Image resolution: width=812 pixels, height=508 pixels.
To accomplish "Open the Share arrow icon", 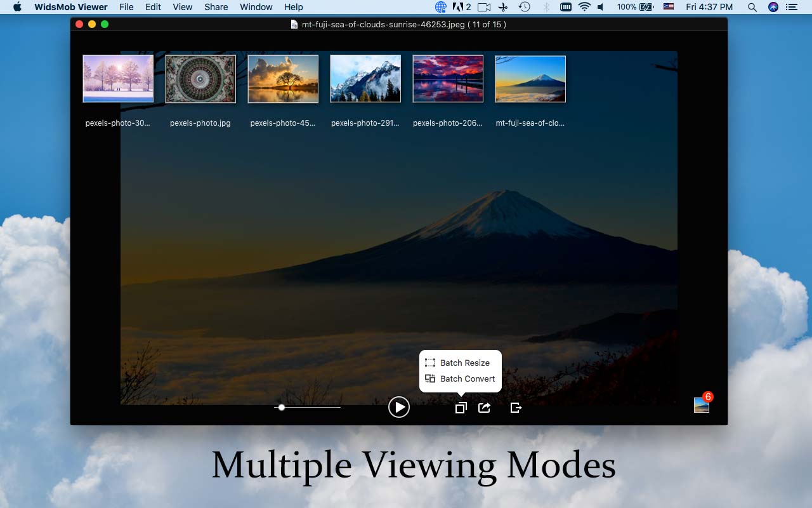I will coord(484,408).
